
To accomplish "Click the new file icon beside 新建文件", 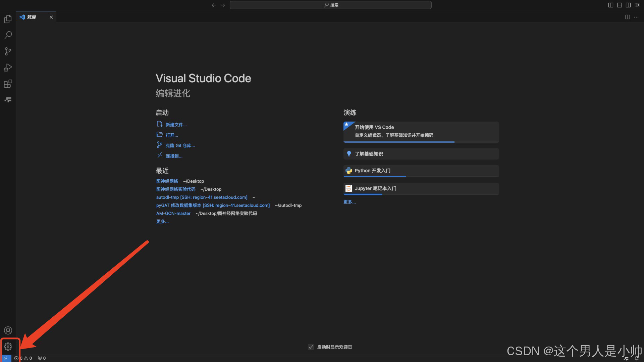I will 160,124.
